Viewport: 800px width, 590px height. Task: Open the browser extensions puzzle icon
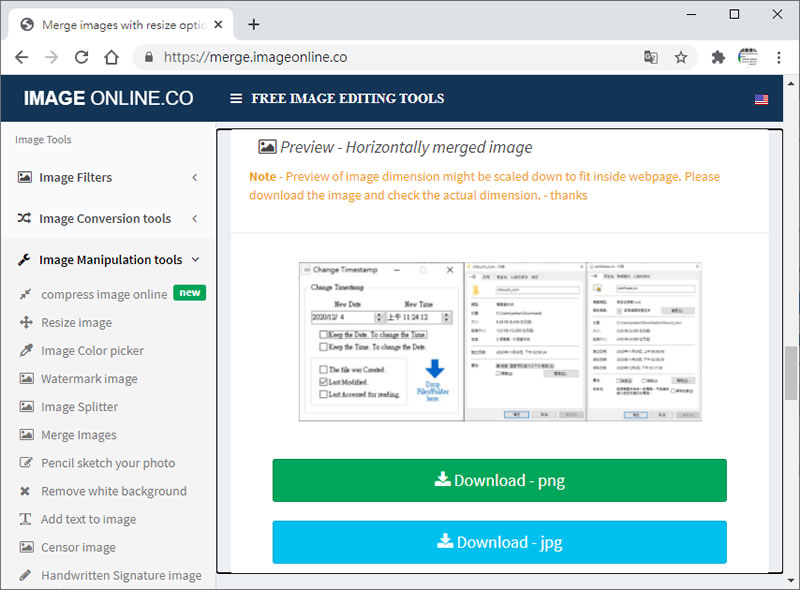(718, 57)
